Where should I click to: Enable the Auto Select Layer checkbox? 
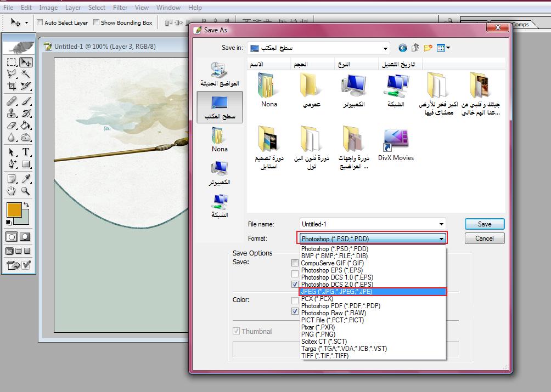click(40, 22)
